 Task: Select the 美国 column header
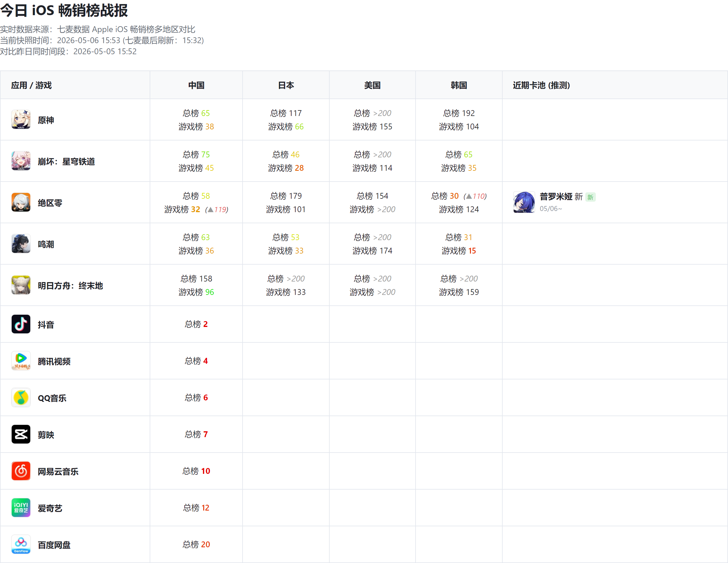point(372,85)
